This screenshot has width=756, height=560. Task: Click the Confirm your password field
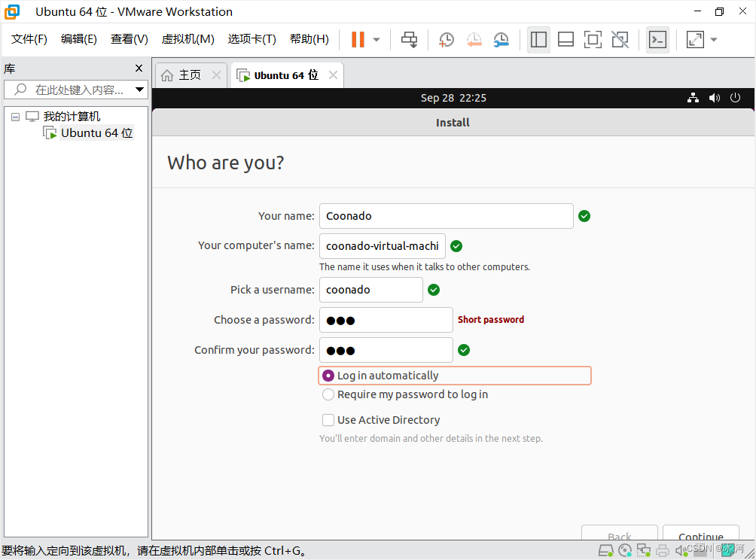tap(386, 350)
